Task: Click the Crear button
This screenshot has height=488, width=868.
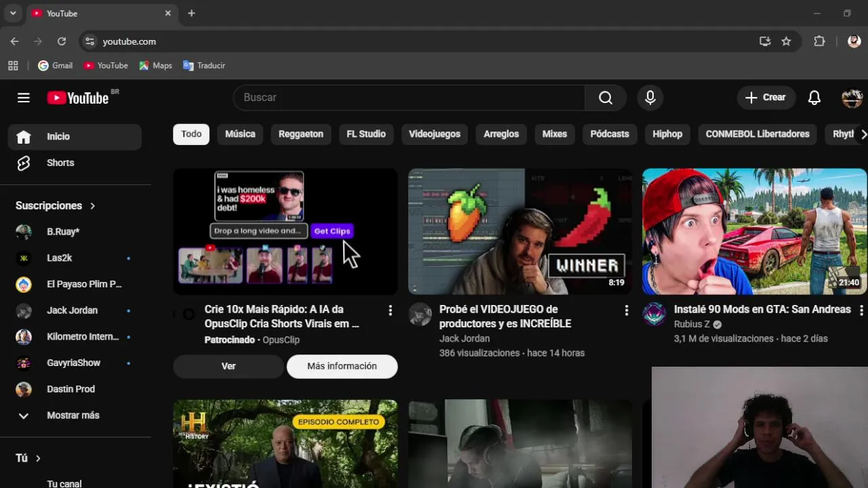Action: click(x=766, y=98)
